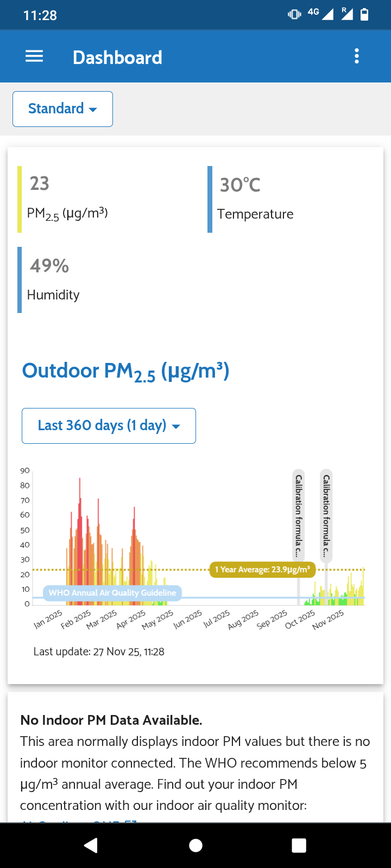
Task: Tap the Android home button
Action: pos(195,845)
